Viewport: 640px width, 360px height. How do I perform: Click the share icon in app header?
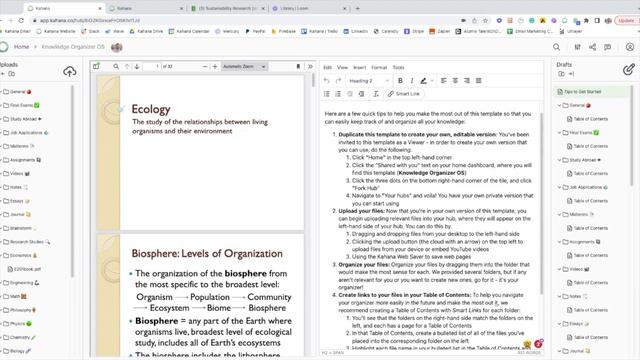pos(592,47)
